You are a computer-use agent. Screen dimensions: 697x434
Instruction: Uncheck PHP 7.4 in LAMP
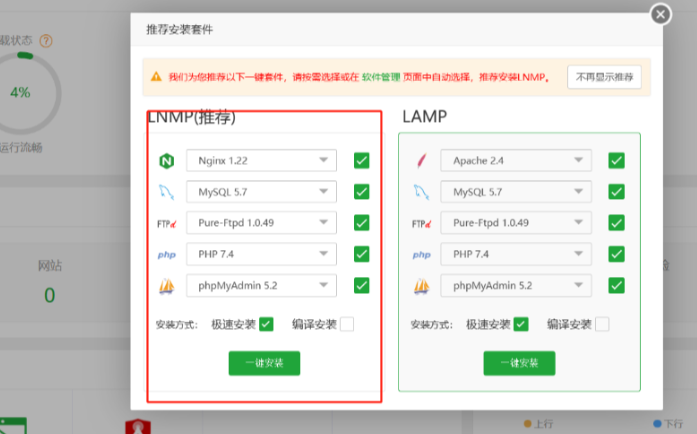(616, 254)
